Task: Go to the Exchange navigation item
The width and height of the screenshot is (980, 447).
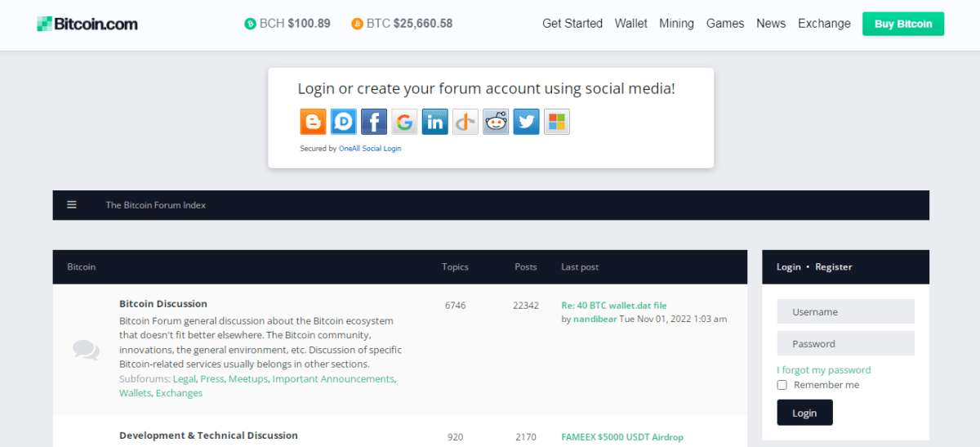Action: (x=824, y=24)
